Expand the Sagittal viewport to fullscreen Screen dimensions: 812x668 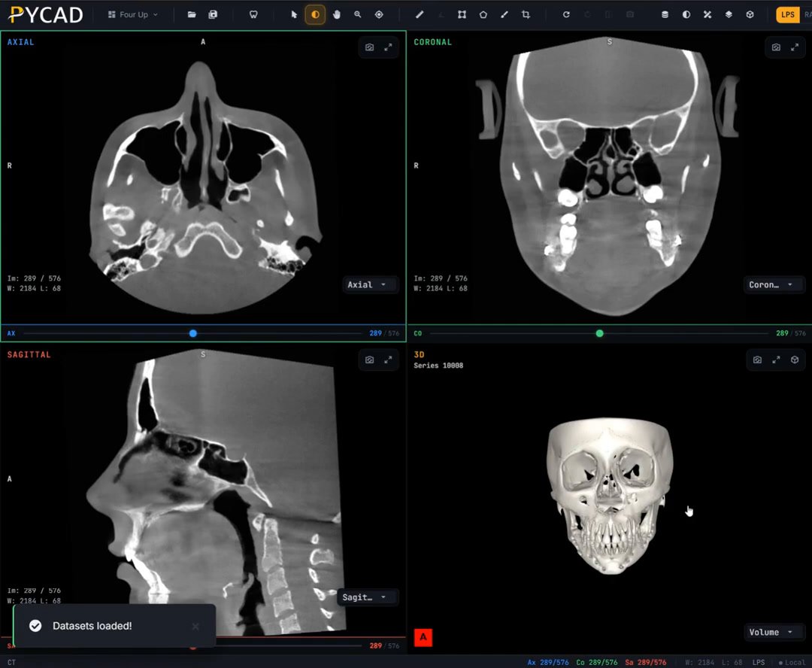click(388, 360)
